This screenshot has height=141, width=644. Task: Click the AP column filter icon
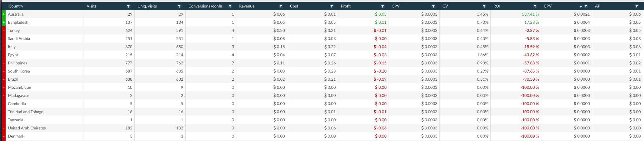[x=637, y=6]
